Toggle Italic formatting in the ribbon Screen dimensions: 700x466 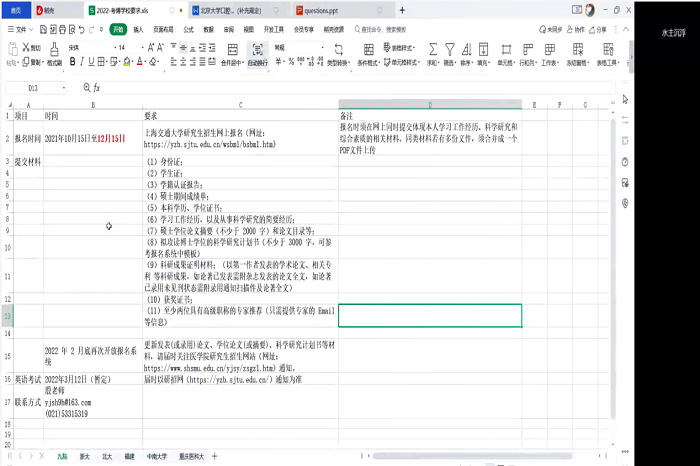[x=82, y=62]
